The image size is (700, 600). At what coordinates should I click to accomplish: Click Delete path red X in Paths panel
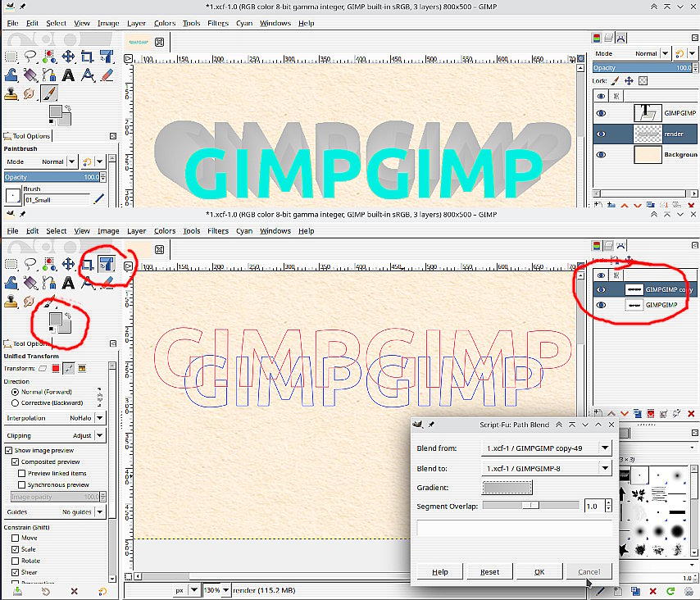click(691, 414)
